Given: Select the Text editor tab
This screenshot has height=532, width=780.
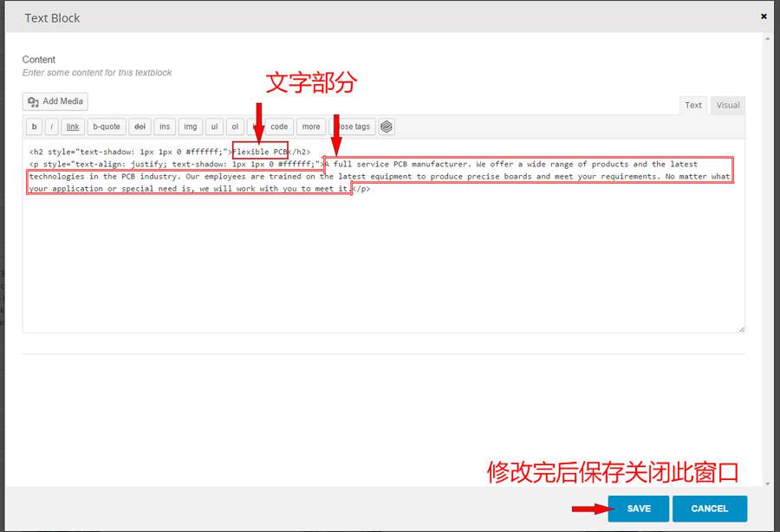Looking at the screenshot, I should point(693,105).
